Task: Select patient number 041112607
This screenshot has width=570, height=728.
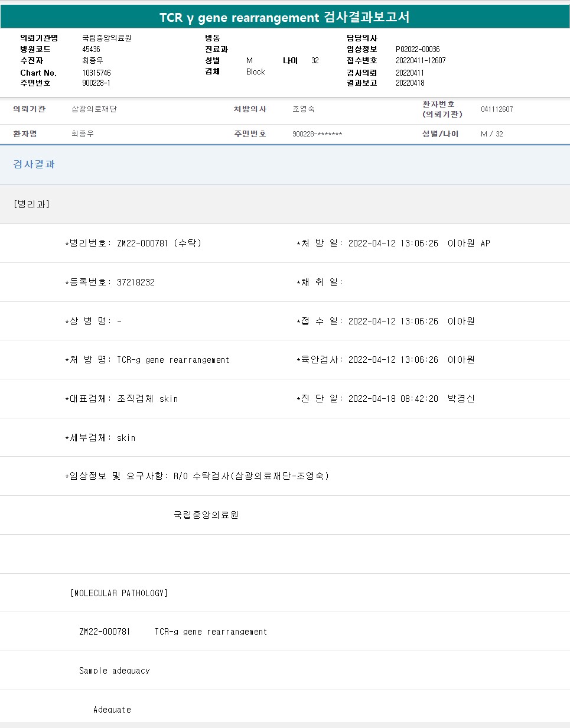Action: click(x=497, y=109)
